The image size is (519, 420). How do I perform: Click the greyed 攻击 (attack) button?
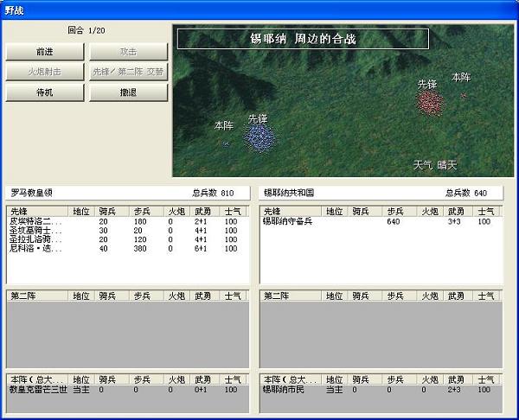tap(128, 52)
